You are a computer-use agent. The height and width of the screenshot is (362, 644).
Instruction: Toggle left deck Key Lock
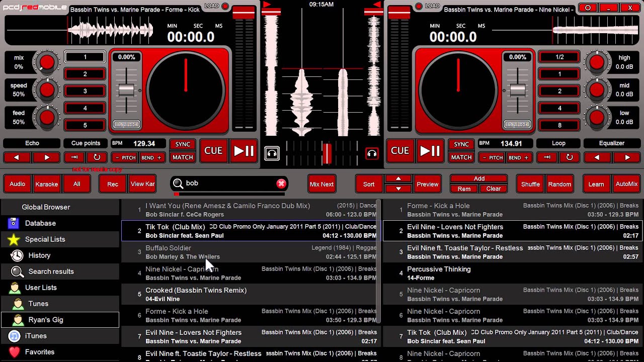pyautogui.click(x=126, y=124)
